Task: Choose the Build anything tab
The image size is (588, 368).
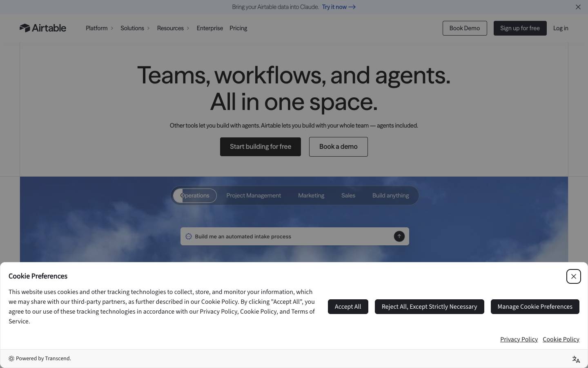Action: [391, 195]
